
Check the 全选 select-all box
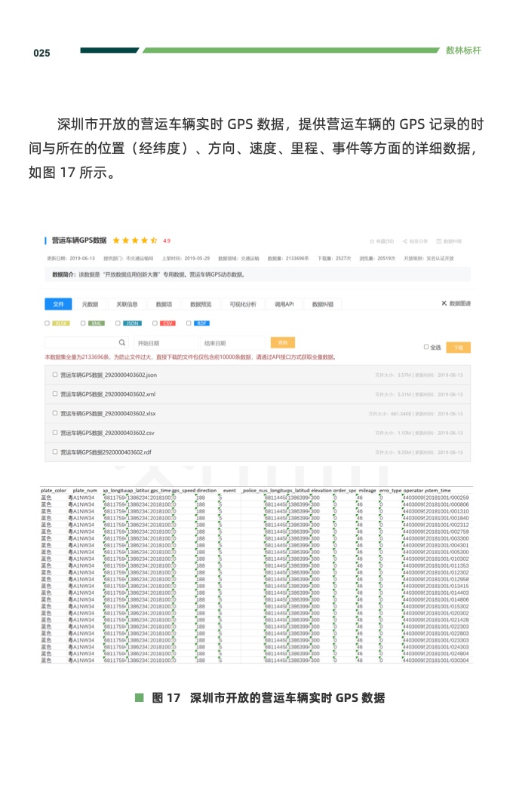pyautogui.click(x=426, y=348)
